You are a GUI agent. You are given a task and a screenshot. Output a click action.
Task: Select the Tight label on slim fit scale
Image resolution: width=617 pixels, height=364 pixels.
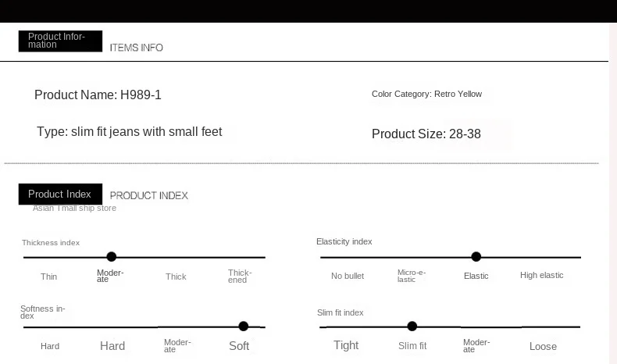click(x=346, y=345)
